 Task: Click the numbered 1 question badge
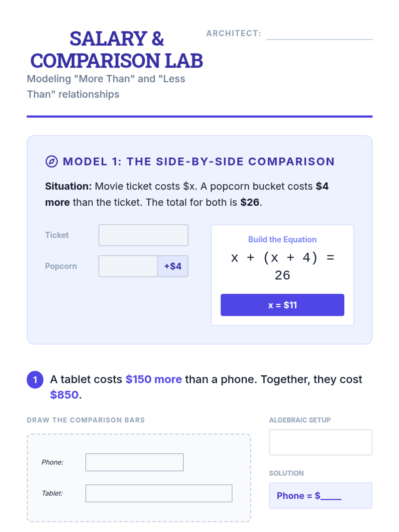pyautogui.click(x=35, y=379)
